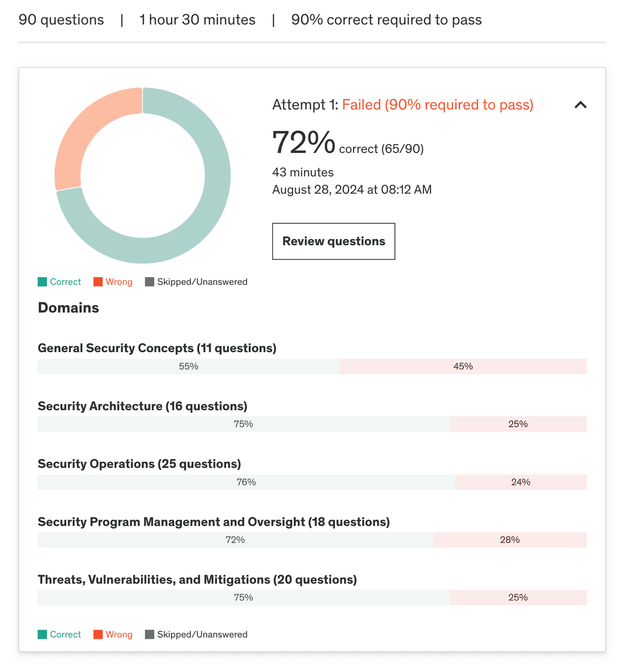The image size is (626, 672).
Task: Click the gray Skipped/Unanswered swatch in the bottom legend
Action: (150, 635)
